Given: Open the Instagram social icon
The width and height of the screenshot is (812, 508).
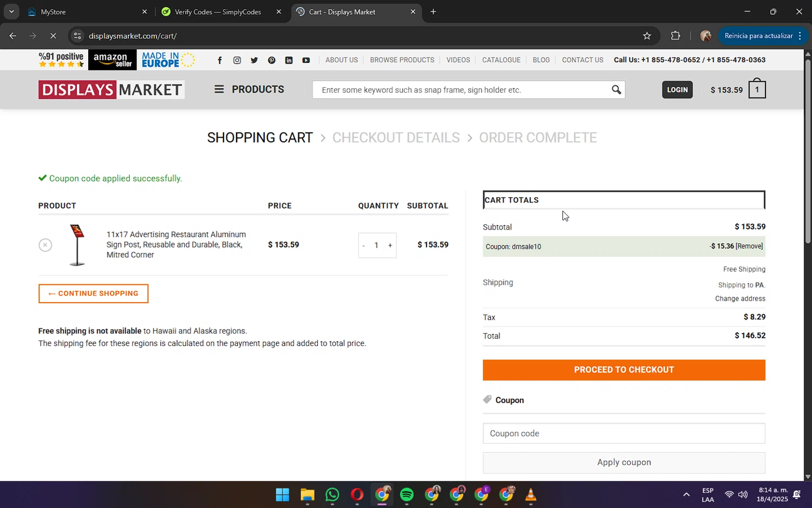Looking at the screenshot, I should (x=237, y=60).
